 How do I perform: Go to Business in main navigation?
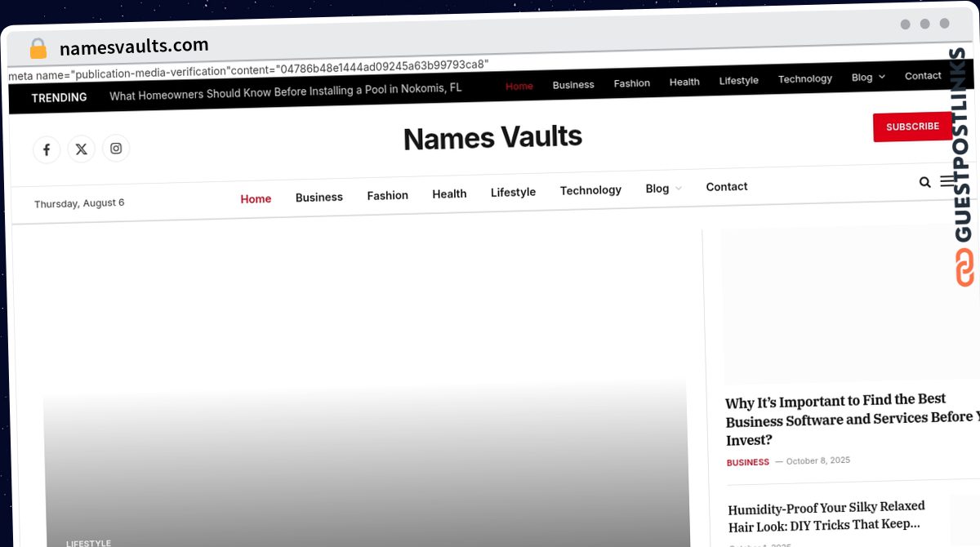[319, 197]
